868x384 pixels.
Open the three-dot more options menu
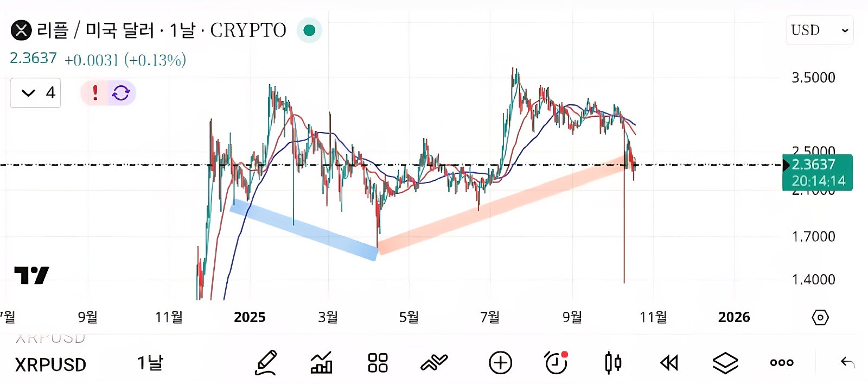(782, 363)
